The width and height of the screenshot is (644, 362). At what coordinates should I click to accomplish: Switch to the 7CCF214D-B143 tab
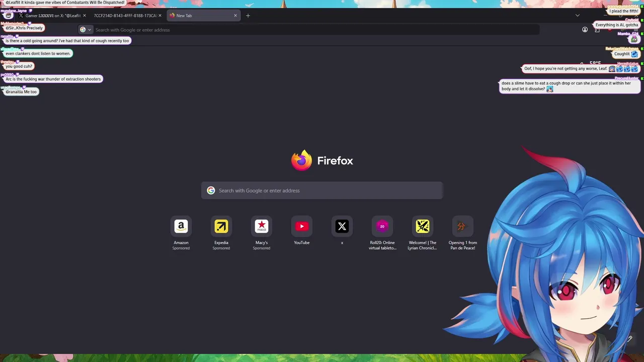(127, 16)
